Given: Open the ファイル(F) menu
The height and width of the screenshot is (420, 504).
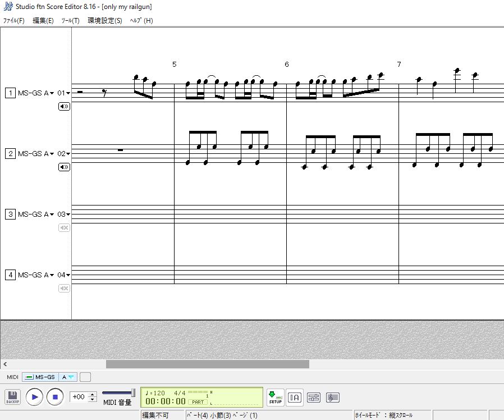Looking at the screenshot, I should [14, 21].
